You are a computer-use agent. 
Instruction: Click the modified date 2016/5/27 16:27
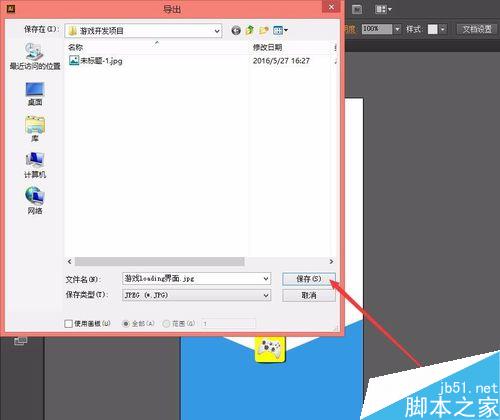[281, 61]
